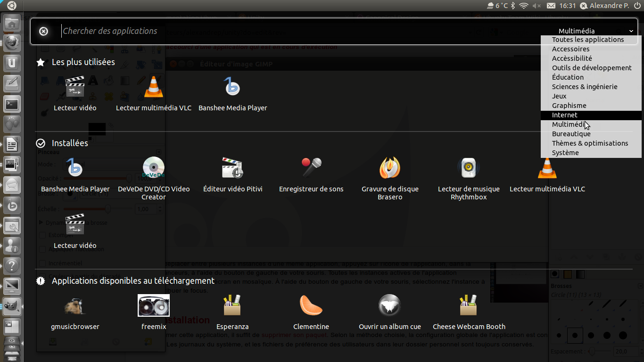Choose Toutes les applications filter
Screen dimensions: 644x362
coord(588,40)
